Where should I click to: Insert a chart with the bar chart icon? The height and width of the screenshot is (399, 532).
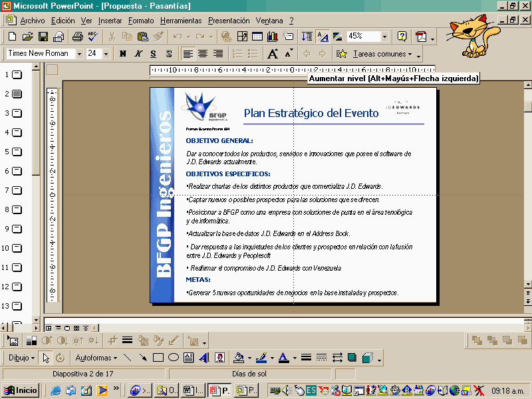tap(273, 37)
